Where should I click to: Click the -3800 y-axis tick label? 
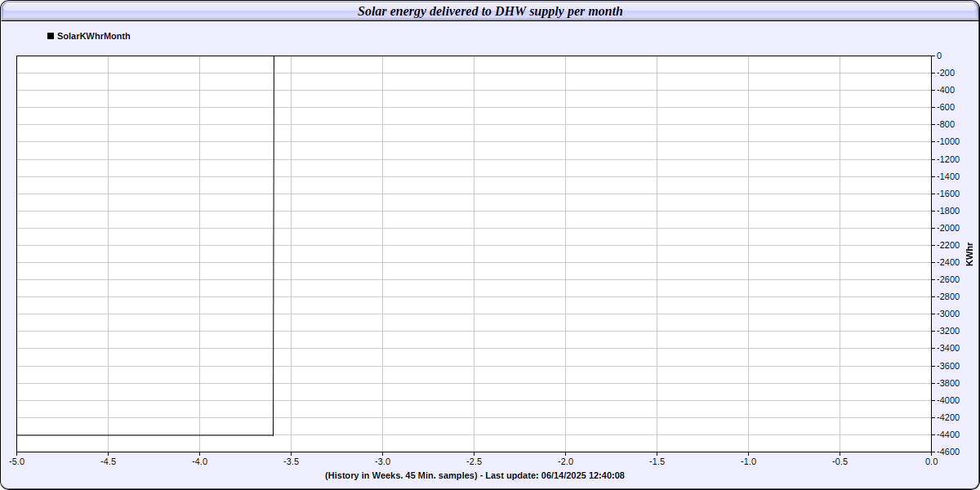[948, 383]
